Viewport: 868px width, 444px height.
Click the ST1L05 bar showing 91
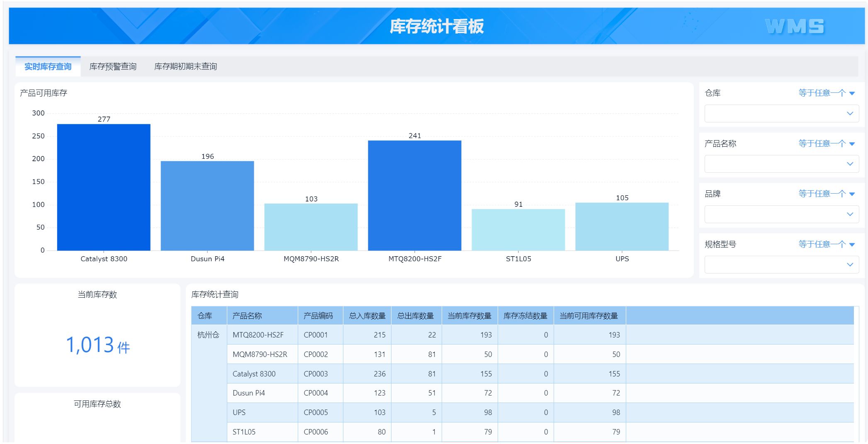coord(518,230)
